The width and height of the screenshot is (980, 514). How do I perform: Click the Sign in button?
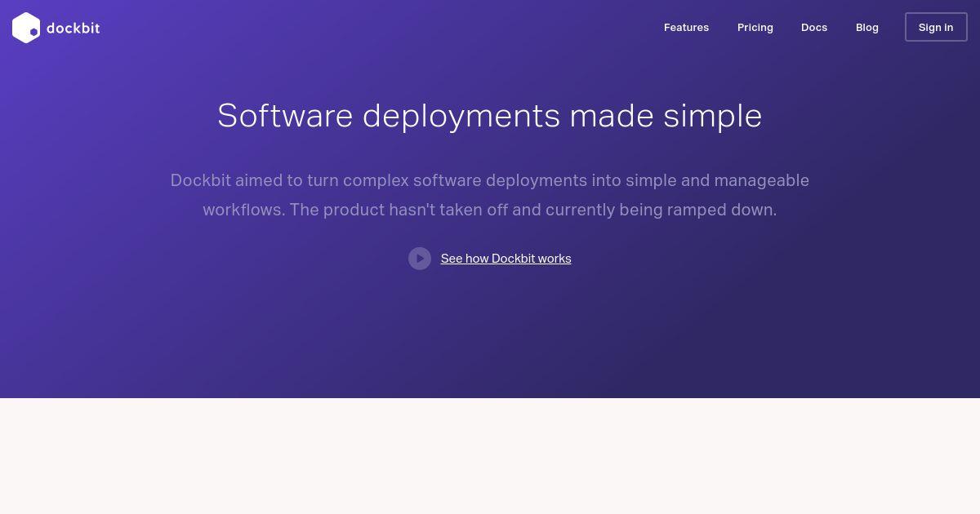[x=936, y=27]
